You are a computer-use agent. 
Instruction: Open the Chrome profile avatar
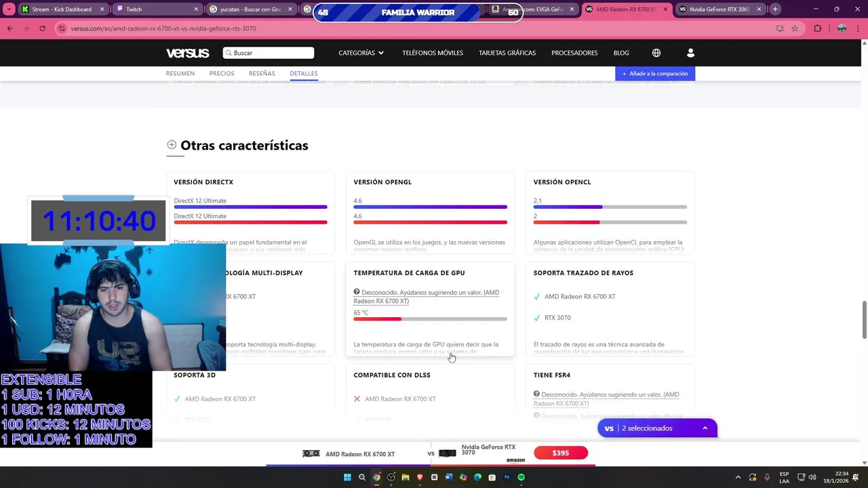point(842,28)
